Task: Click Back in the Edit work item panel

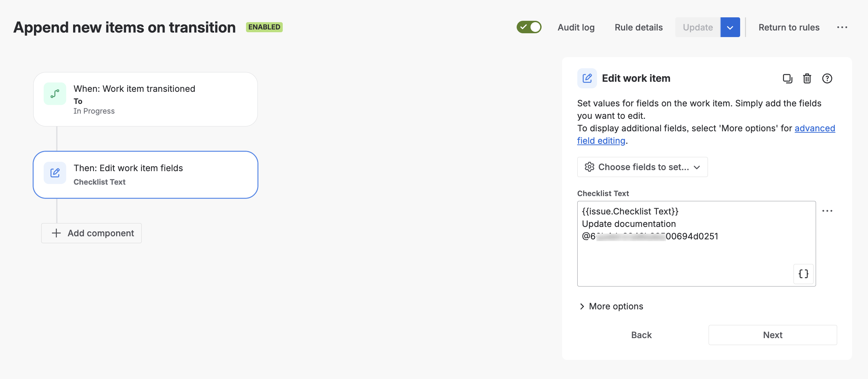Action: pyautogui.click(x=641, y=335)
